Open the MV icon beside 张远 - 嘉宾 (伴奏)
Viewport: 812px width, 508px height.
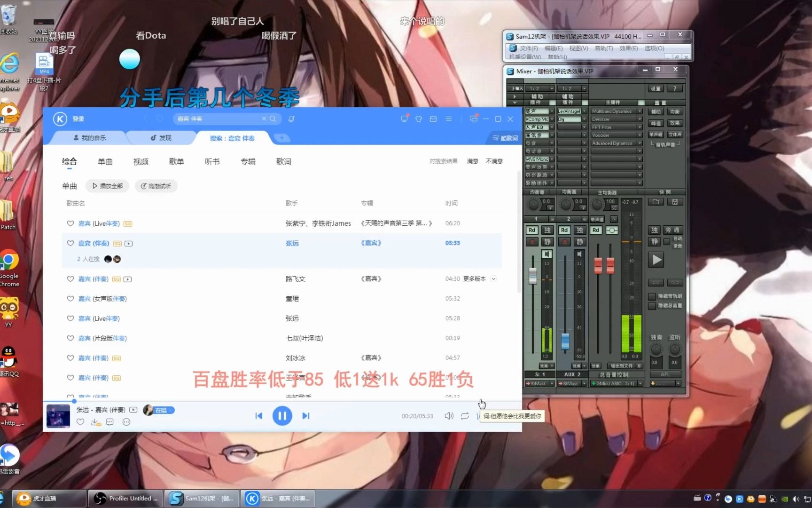(133, 410)
